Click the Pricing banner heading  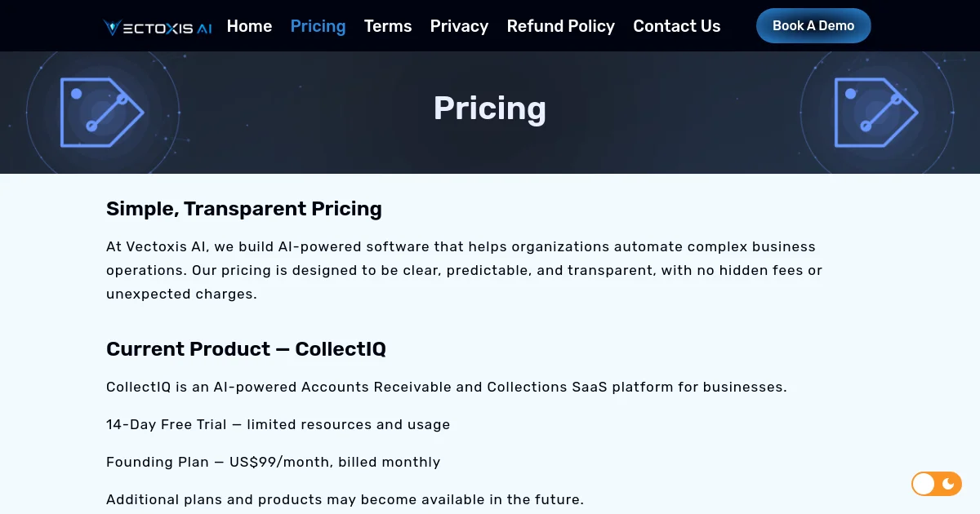[490, 109]
